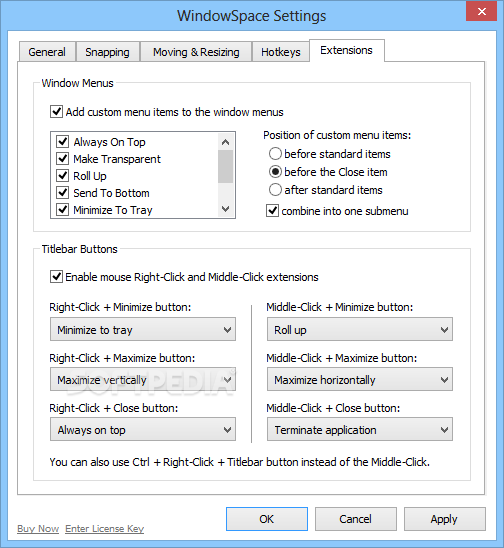Open the Snapping tab

(108, 52)
